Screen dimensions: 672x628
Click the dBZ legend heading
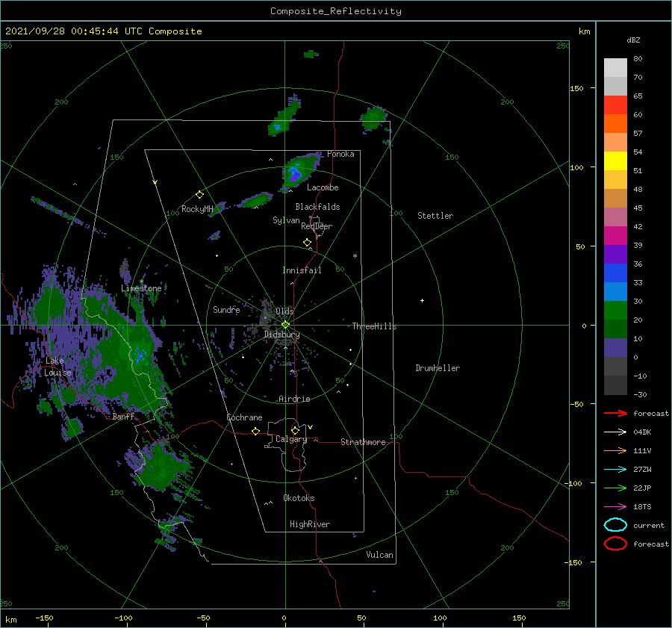tap(633, 40)
